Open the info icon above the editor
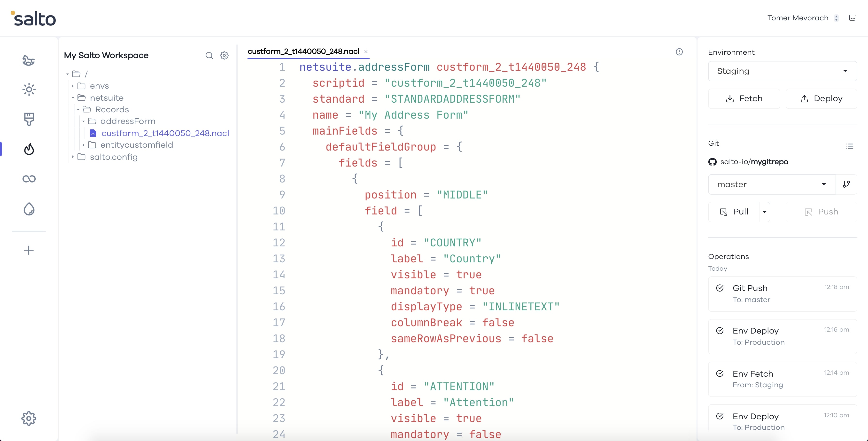 click(679, 52)
